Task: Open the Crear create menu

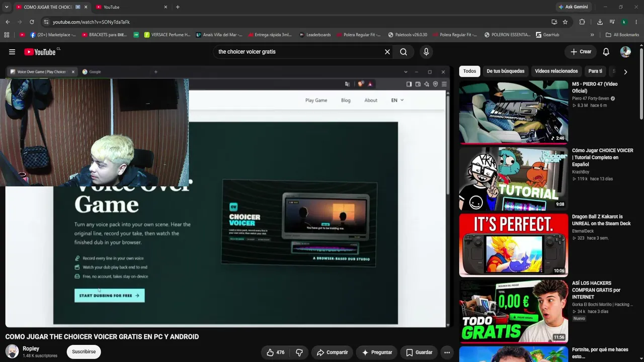Action: point(581,52)
